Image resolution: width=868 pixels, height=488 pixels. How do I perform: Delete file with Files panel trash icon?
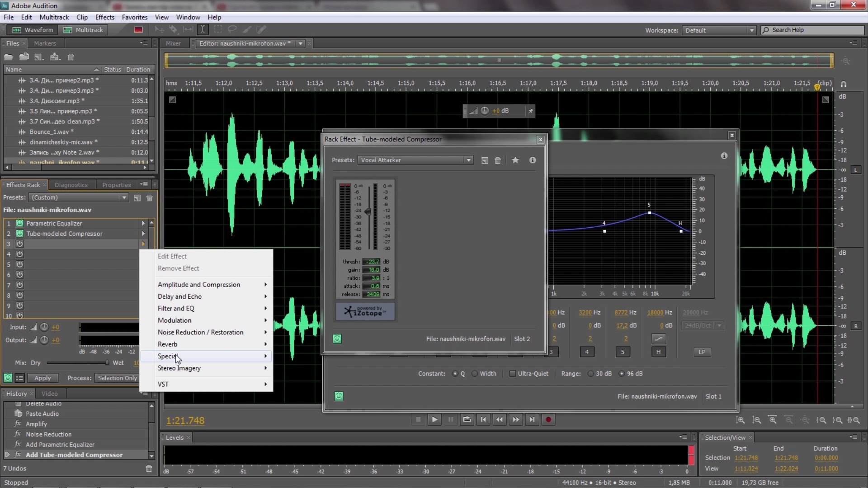(71, 57)
